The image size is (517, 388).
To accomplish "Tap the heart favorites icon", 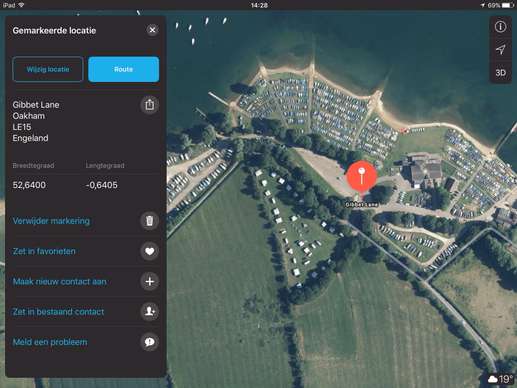I will coord(149,251).
